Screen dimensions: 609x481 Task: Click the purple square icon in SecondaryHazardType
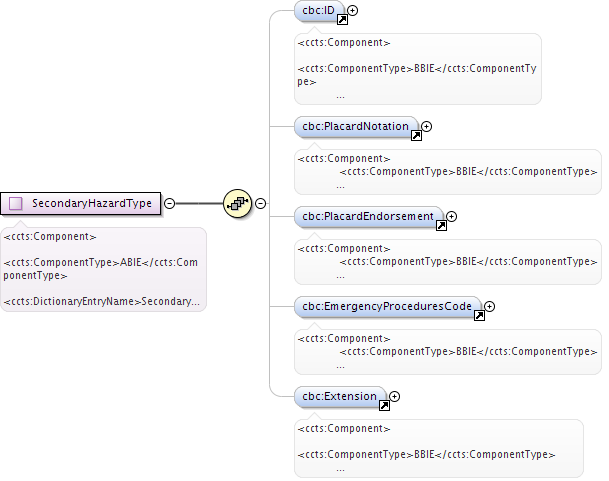(16, 203)
